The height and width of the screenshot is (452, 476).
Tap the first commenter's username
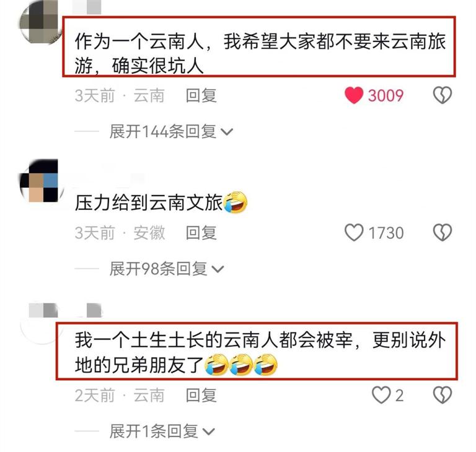click(87, 7)
